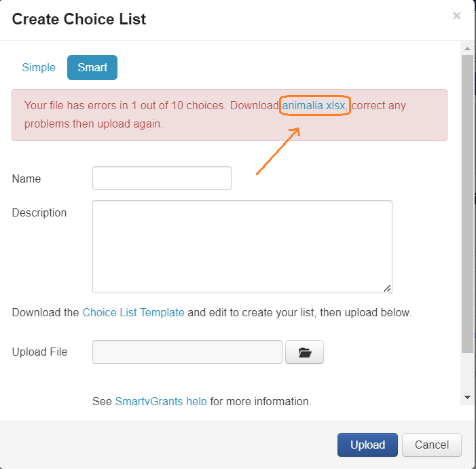Click the Name field label
The width and height of the screenshot is (476, 469).
(26, 179)
